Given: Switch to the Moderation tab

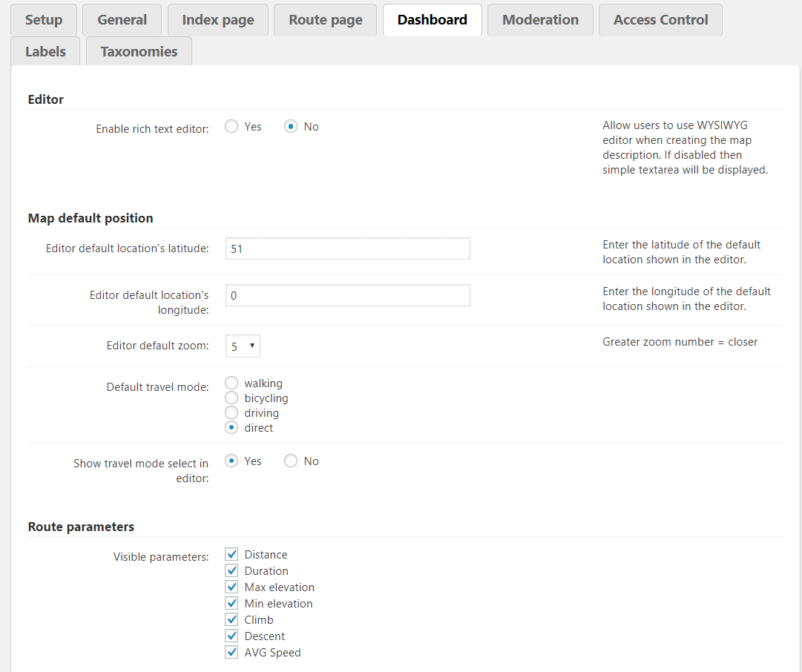Looking at the screenshot, I should click(540, 20).
